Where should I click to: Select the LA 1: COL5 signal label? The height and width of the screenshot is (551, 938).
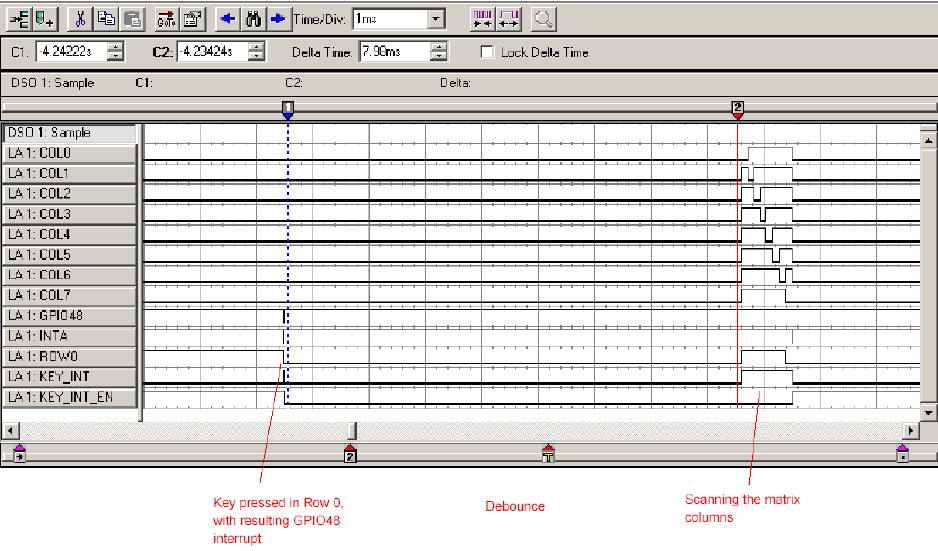[71, 255]
